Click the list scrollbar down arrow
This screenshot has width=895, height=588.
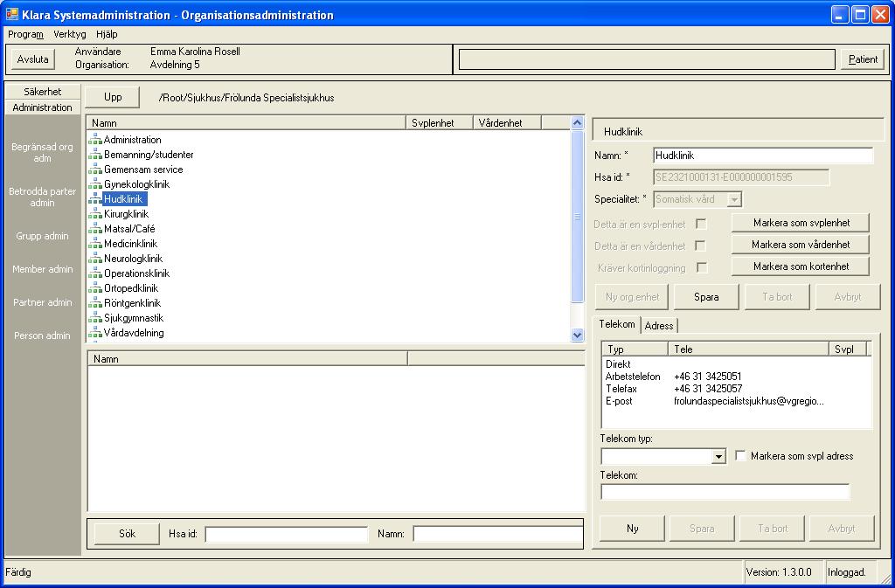point(577,335)
